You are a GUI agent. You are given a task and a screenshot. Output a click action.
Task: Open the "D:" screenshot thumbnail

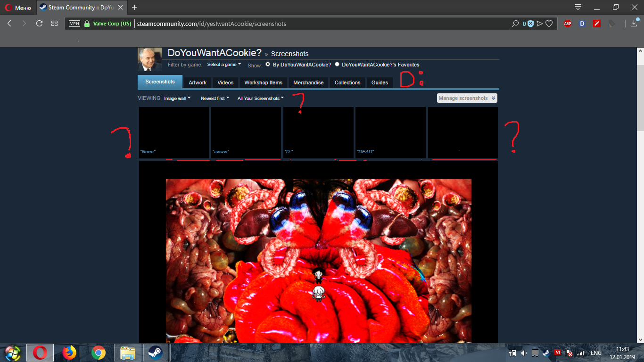[318, 132]
